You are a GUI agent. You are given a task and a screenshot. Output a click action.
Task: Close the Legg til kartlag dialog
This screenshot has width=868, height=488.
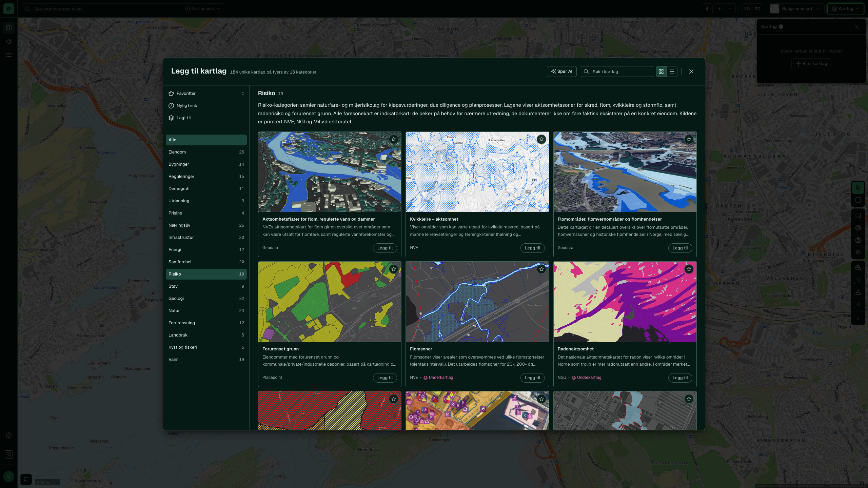[691, 72]
